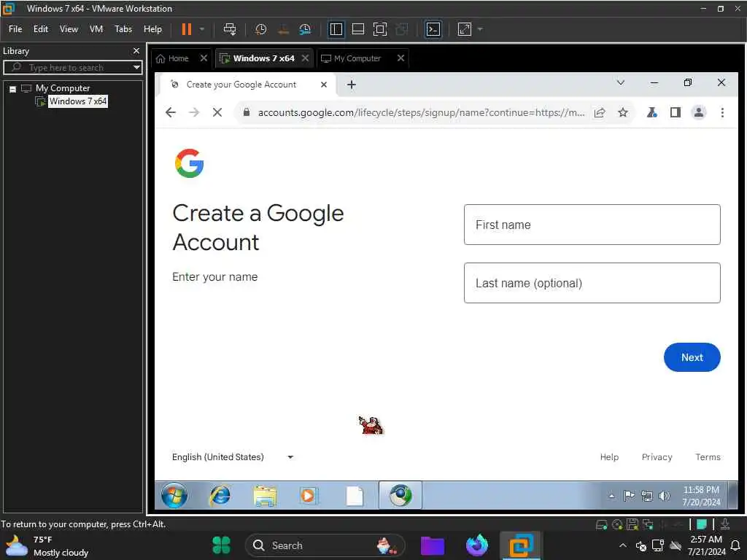The image size is (747, 560).
Task: Toggle the Chrome side panel
Action: pyautogui.click(x=675, y=112)
